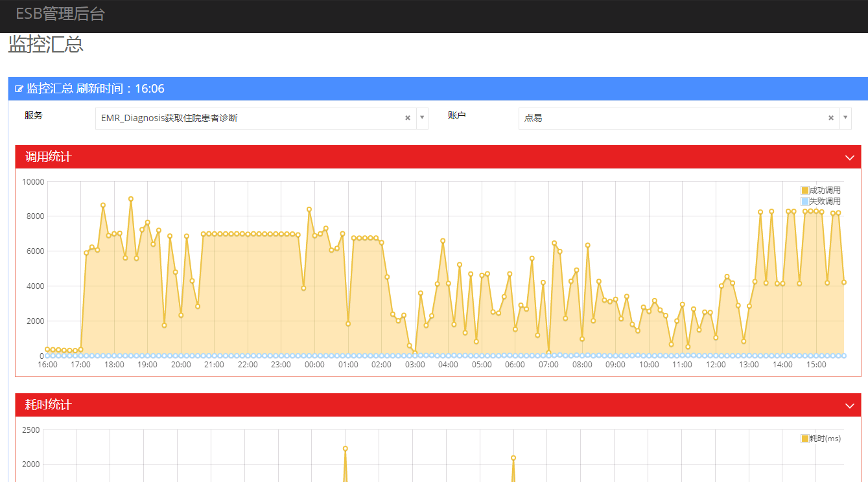Toggle the 失败调用 legend swatch

pyautogui.click(x=805, y=201)
